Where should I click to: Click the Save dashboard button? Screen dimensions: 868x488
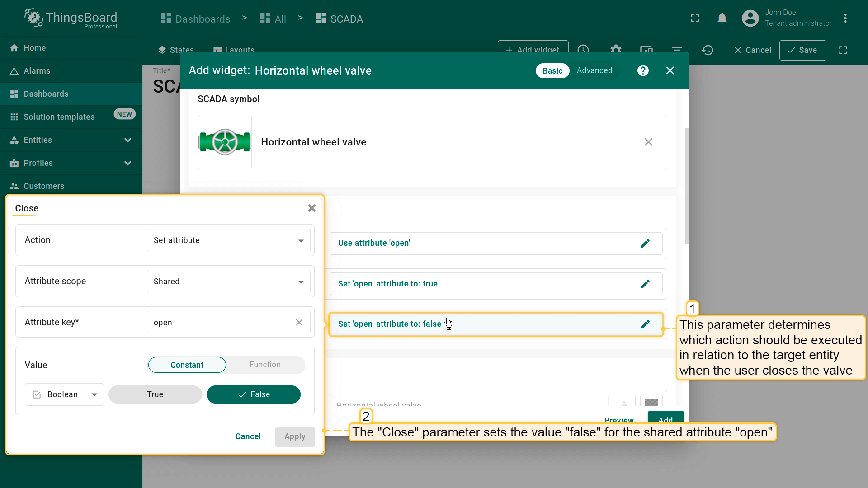click(802, 50)
